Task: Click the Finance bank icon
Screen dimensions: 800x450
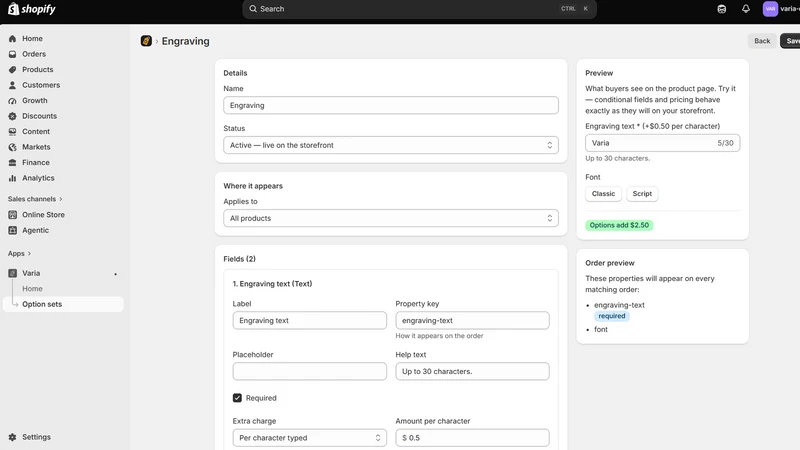Action: 12,162
